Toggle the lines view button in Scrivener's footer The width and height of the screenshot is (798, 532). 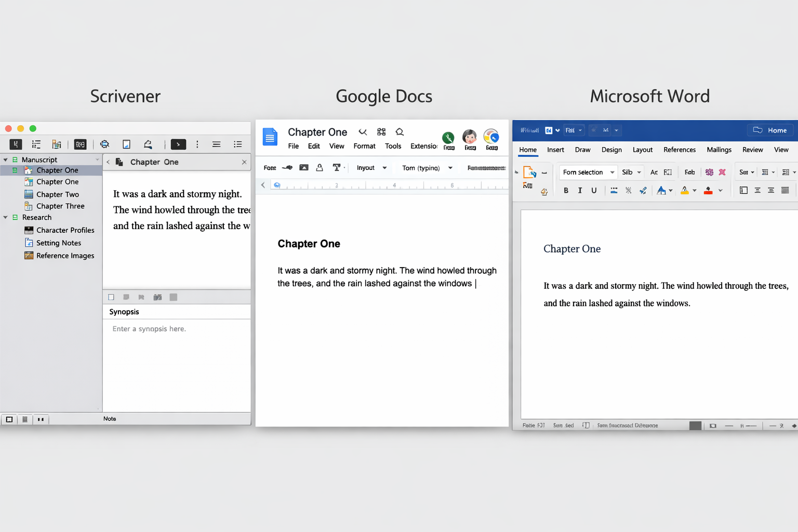(25, 419)
